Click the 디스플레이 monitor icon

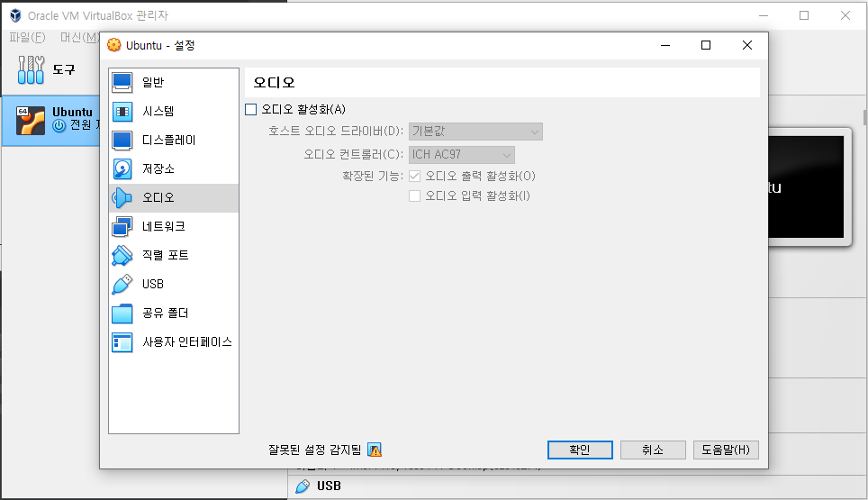coord(122,140)
